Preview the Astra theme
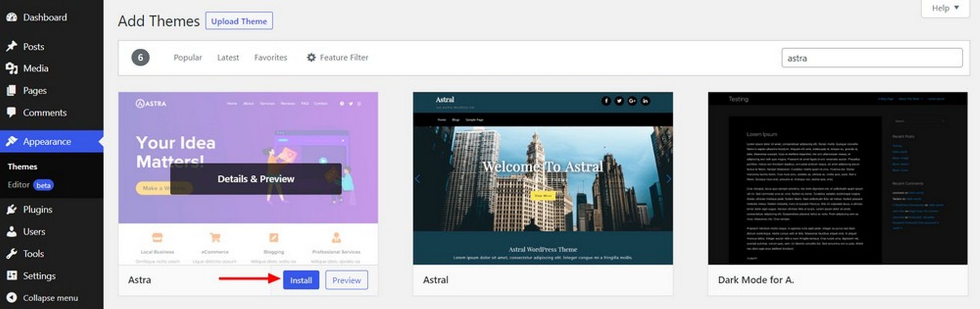This screenshot has height=309, width=980. 346,280
